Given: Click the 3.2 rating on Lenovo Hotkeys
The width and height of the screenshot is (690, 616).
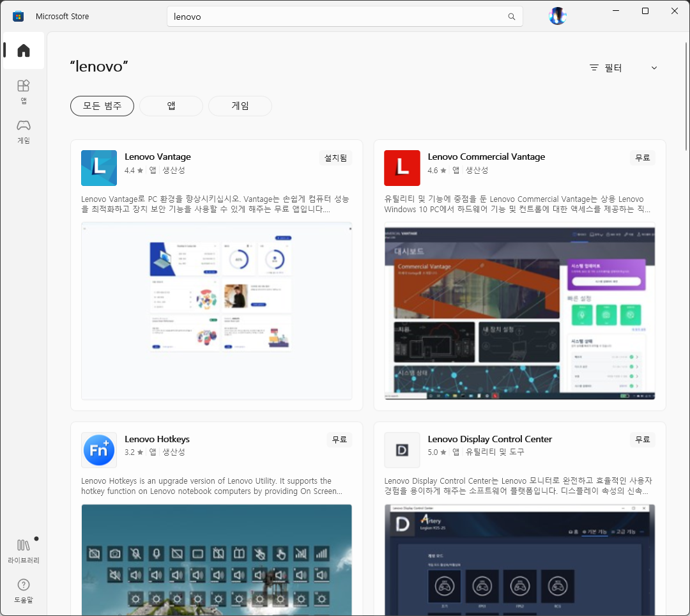Looking at the screenshot, I should click(134, 452).
